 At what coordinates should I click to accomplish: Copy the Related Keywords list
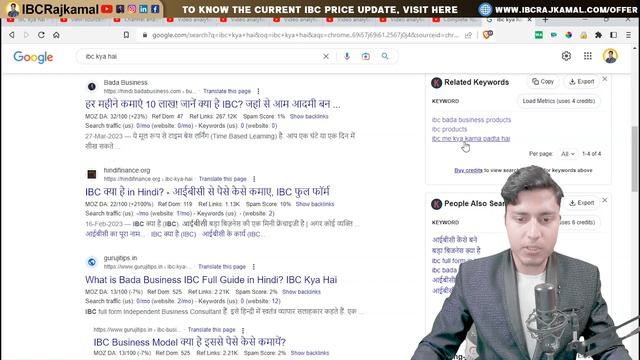click(543, 82)
